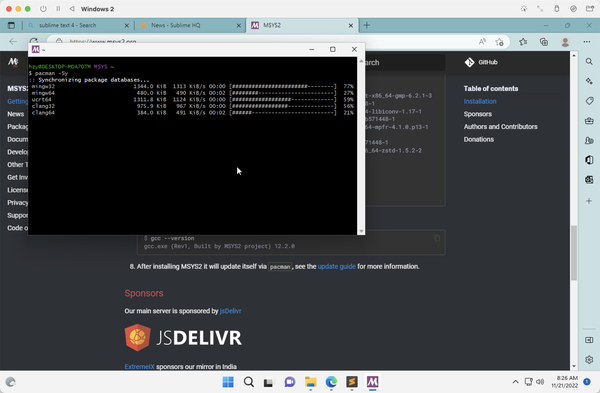This screenshot has width=600, height=393.
Task: Open Outlook icon in Edge sidebar
Action: coord(589,179)
